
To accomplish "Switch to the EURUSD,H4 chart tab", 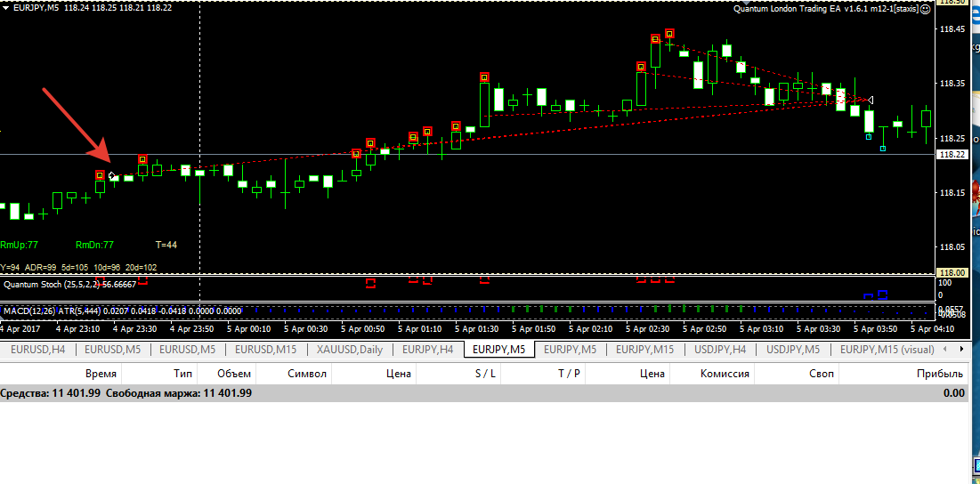I will tap(37, 349).
